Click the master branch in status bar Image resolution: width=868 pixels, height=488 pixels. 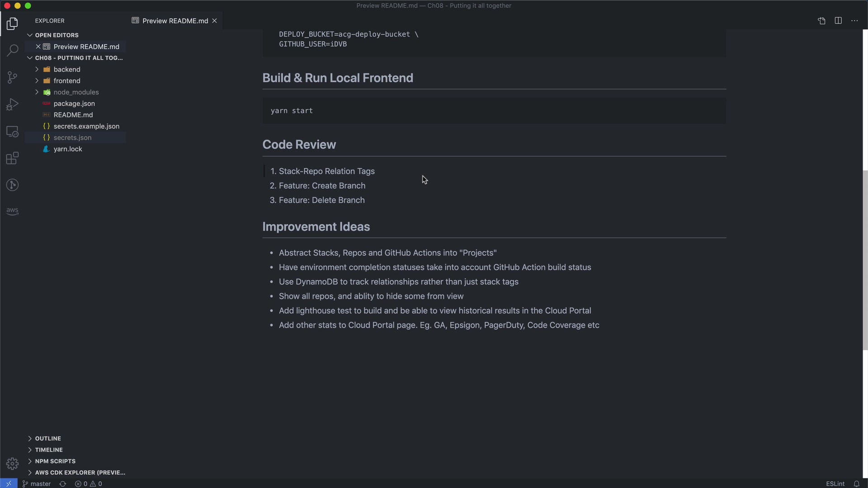coord(37,483)
